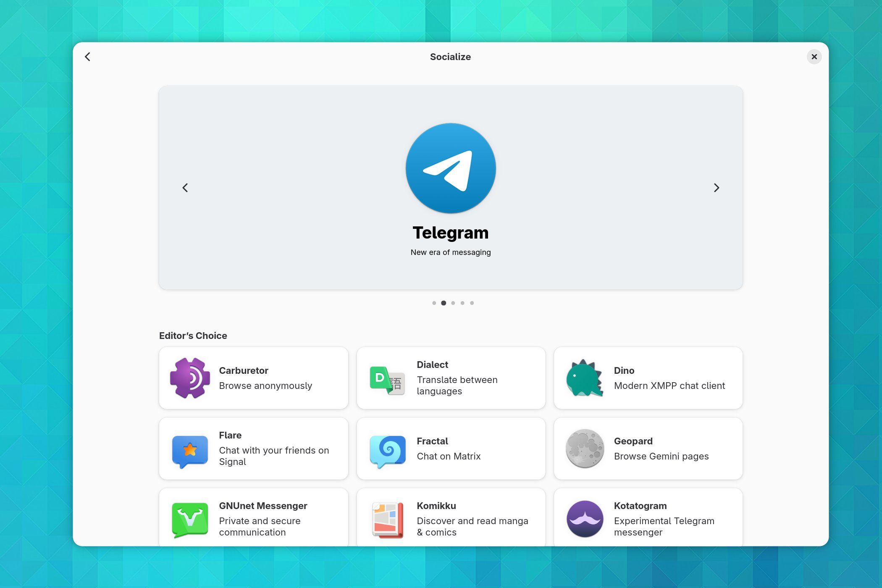
Task: Jump to first carousel page dot
Action: (434, 303)
